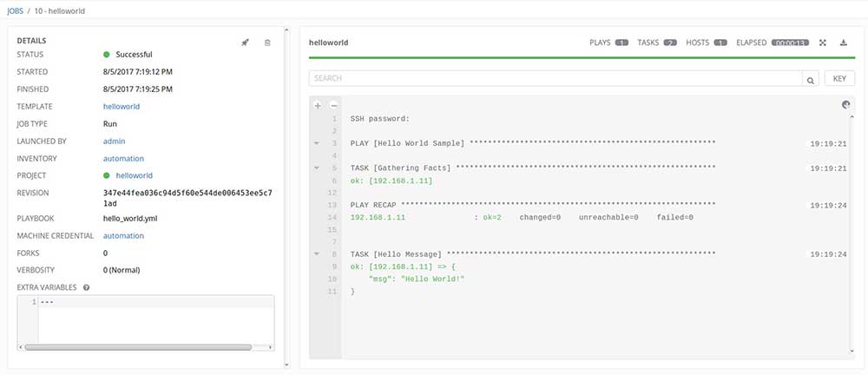Download the job output
The image size is (868, 375).
pyautogui.click(x=843, y=42)
